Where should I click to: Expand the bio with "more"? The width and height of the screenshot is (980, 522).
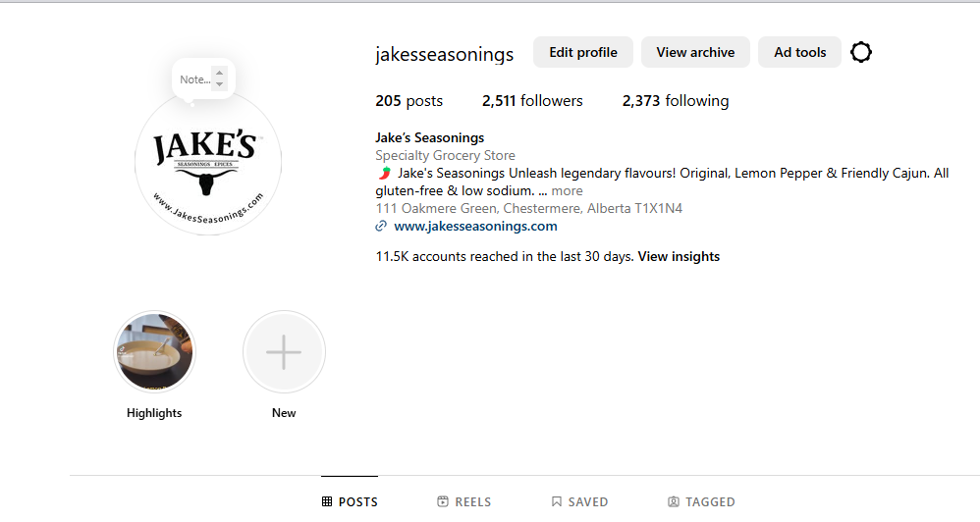coord(567,191)
